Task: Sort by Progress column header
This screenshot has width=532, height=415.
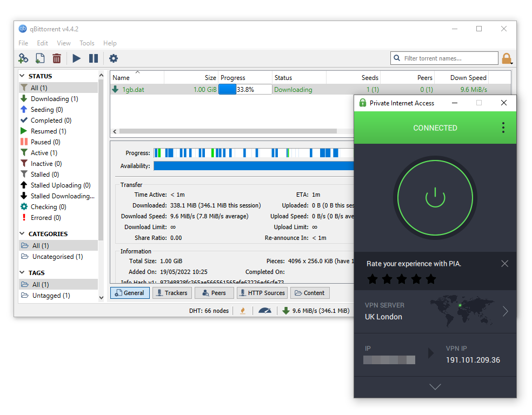Action: tap(245, 78)
